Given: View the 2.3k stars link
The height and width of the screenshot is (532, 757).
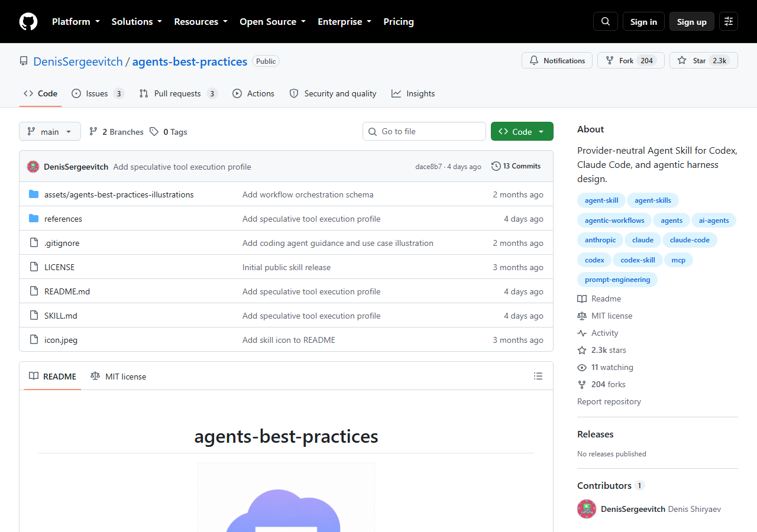Looking at the screenshot, I should pos(602,350).
